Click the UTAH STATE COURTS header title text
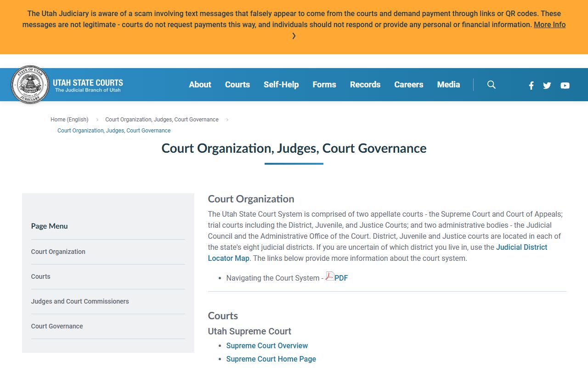Screen dimensions: 588x368 [88, 83]
